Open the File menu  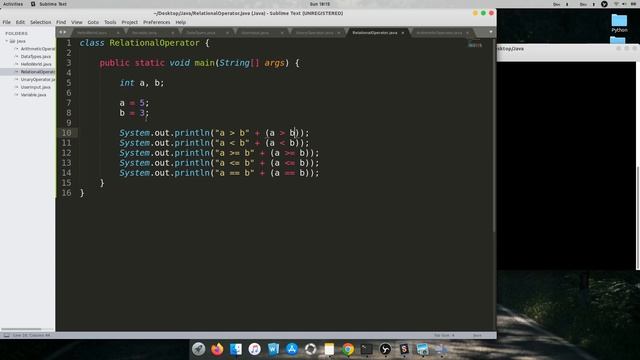(7, 22)
